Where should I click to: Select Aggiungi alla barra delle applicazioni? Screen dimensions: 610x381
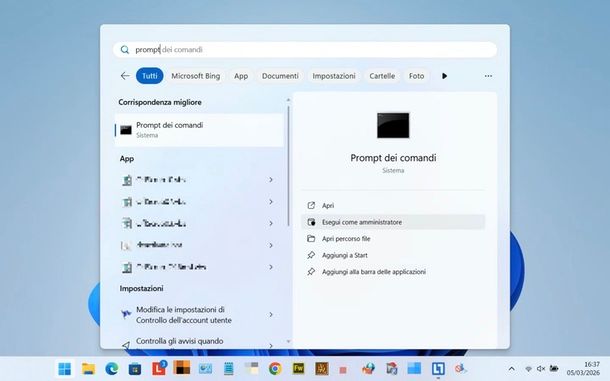393,272
